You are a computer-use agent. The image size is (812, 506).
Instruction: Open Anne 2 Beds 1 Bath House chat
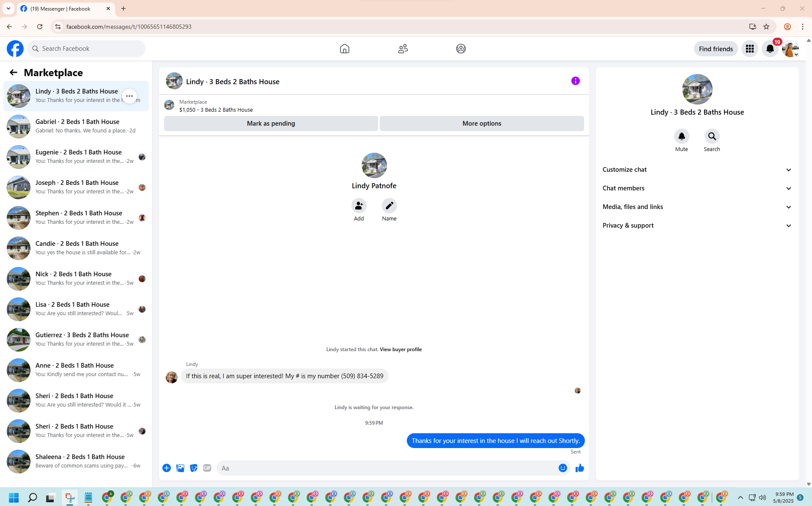click(76, 370)
